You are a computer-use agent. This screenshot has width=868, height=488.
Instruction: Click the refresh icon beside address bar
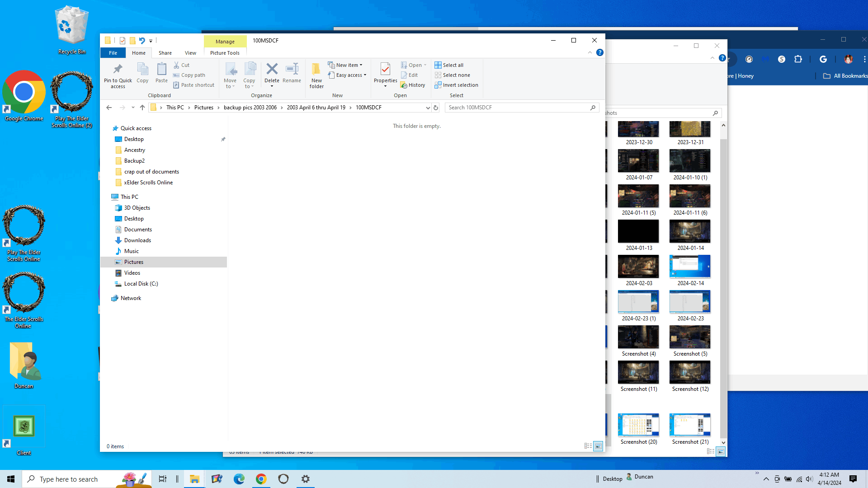click(436, 108)
